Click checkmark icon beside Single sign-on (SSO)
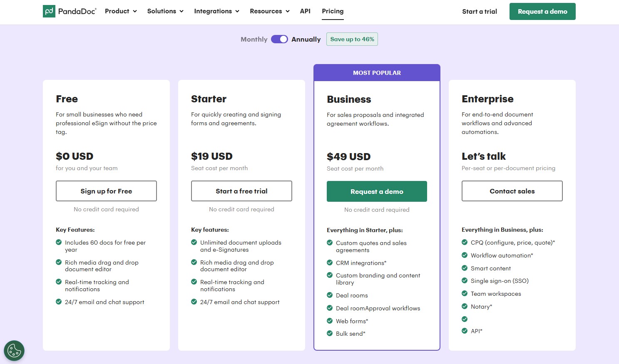 click(465, 280)
